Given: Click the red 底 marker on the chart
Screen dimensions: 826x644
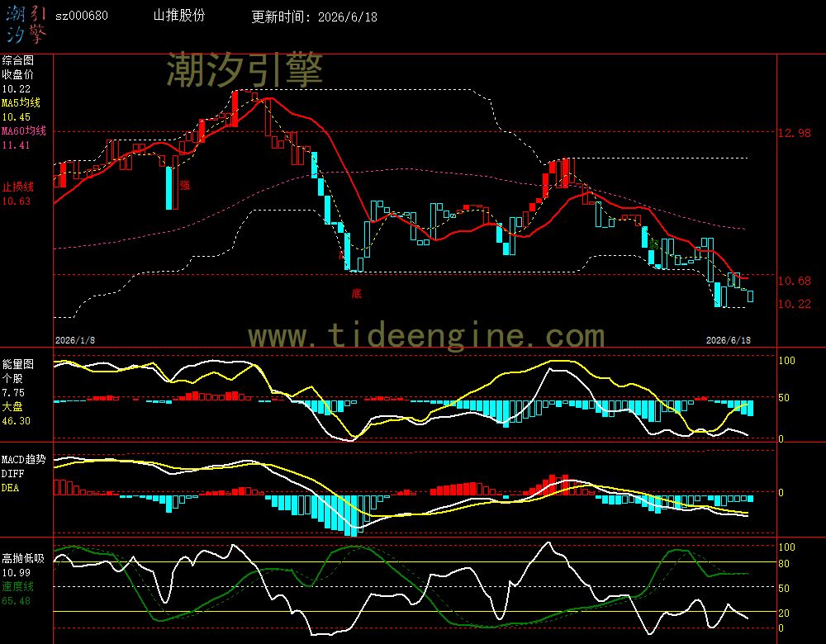Looking at the screenshot, I should pyautogui.click(x=357, y=293).
